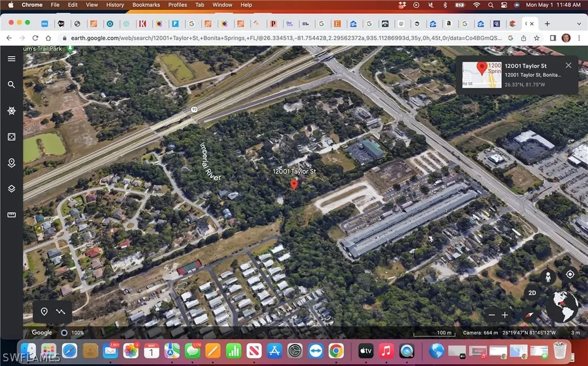
Task: Activate Street View with the Pegman icon
Action: (548, 277)
